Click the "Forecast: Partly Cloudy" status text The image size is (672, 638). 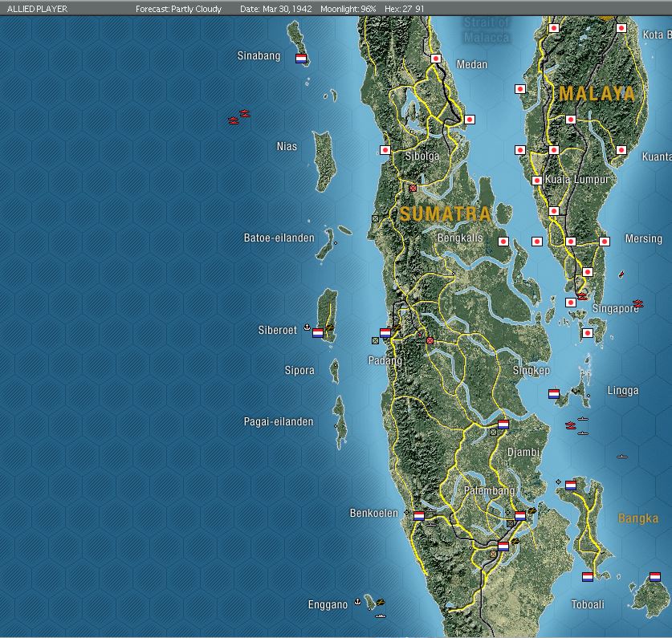tap(178, 9)
